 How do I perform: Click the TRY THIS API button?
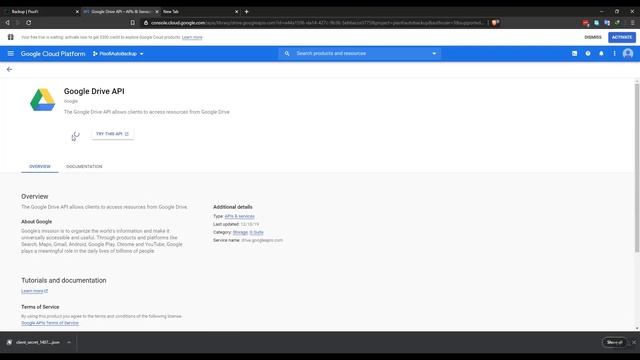[x=112, y=134]
